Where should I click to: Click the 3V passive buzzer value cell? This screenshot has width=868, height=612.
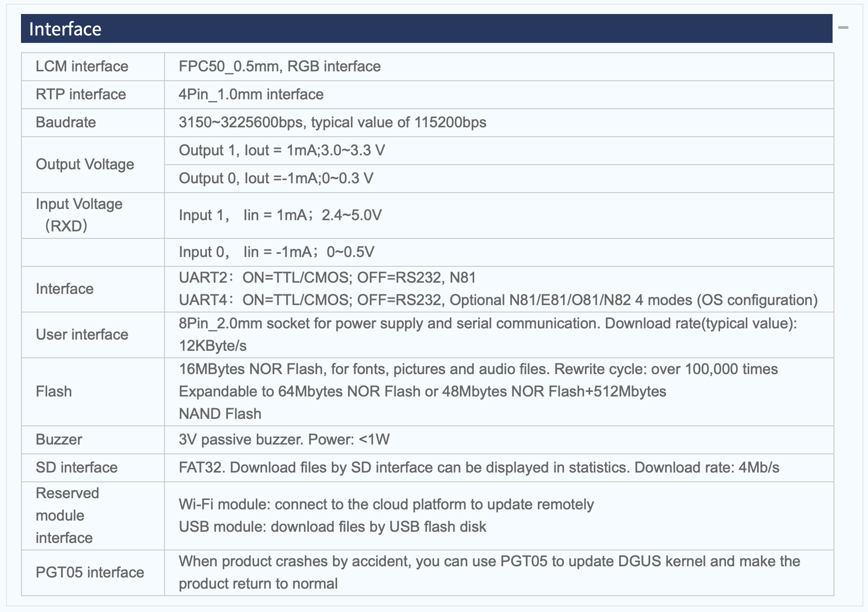click(x=499, y=440)
